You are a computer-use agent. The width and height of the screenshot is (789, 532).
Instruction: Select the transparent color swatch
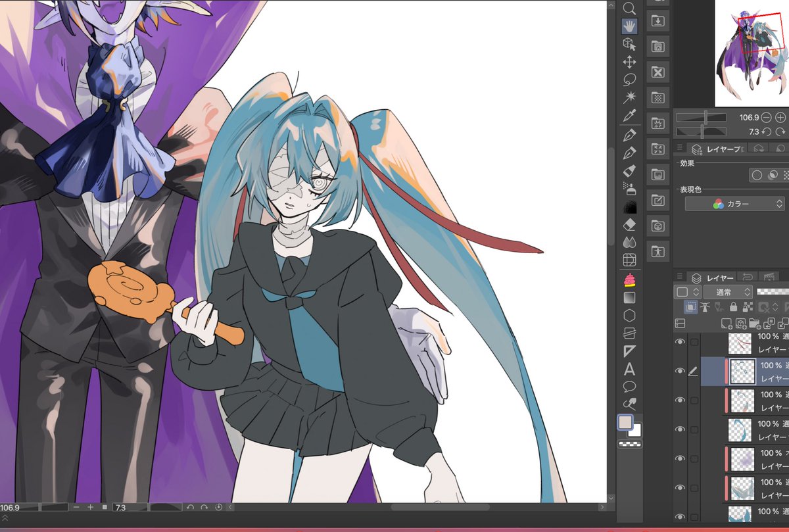pyautogui.click(x=629, y=445)
